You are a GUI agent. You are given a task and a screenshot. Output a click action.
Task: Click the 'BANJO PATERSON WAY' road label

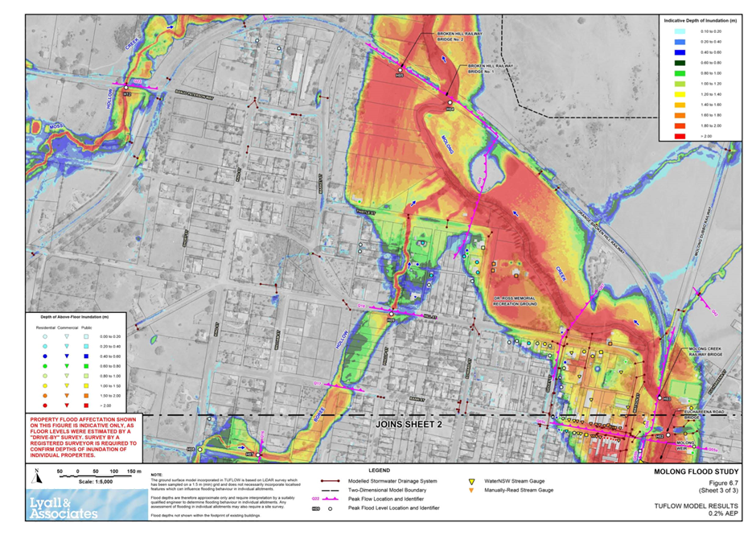[194, 94]
